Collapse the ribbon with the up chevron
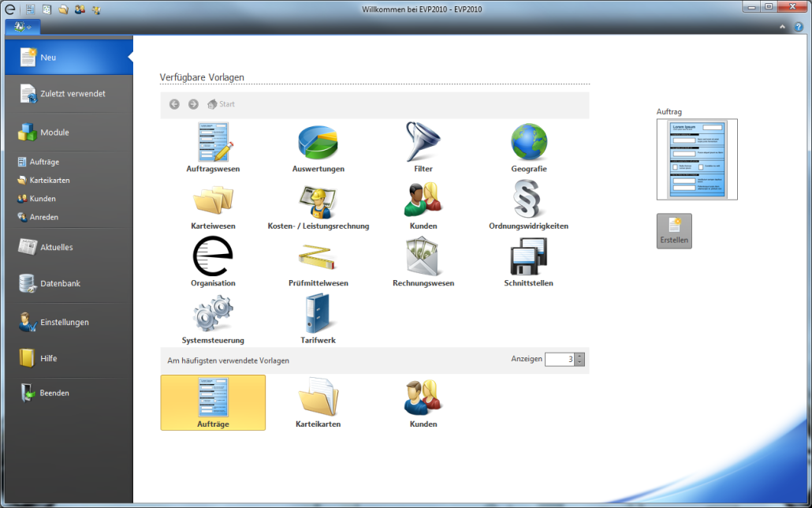 (x=783, y=27)
